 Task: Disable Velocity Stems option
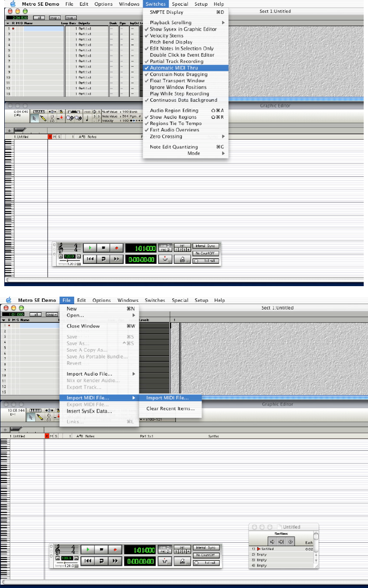(x=185, y=36)
